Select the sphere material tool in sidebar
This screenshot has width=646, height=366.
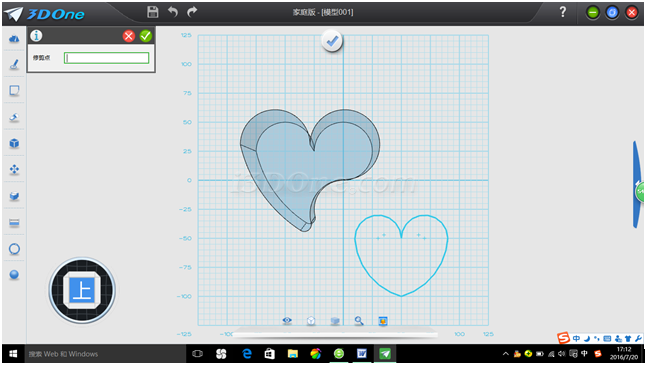coord(14,274)
